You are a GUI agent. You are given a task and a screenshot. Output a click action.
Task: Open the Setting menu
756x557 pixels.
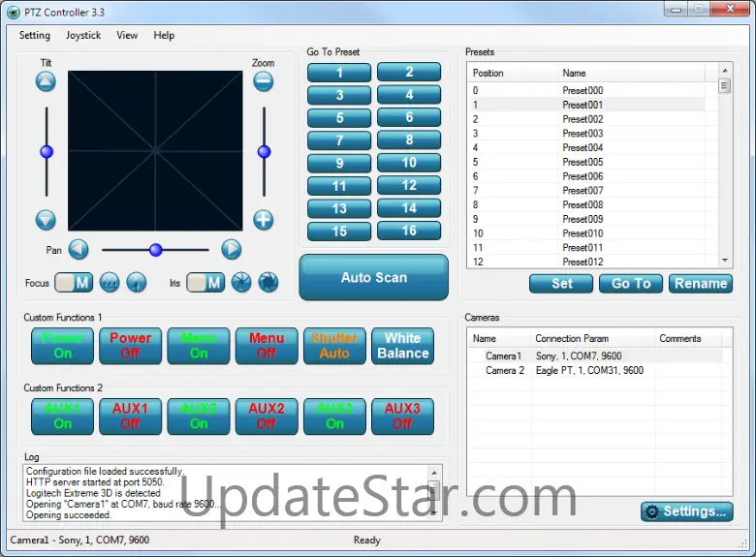[x=35, y=35]
